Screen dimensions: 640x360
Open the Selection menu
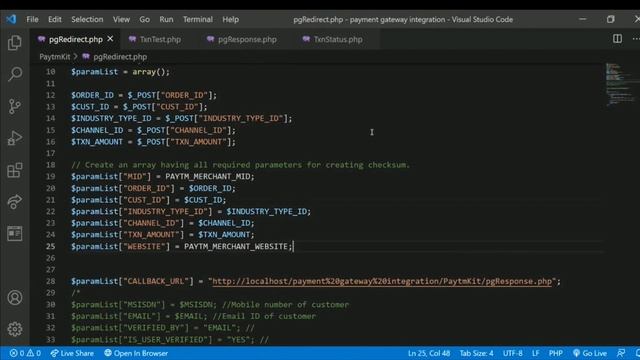pyautogui.click(x=87, y=19)
